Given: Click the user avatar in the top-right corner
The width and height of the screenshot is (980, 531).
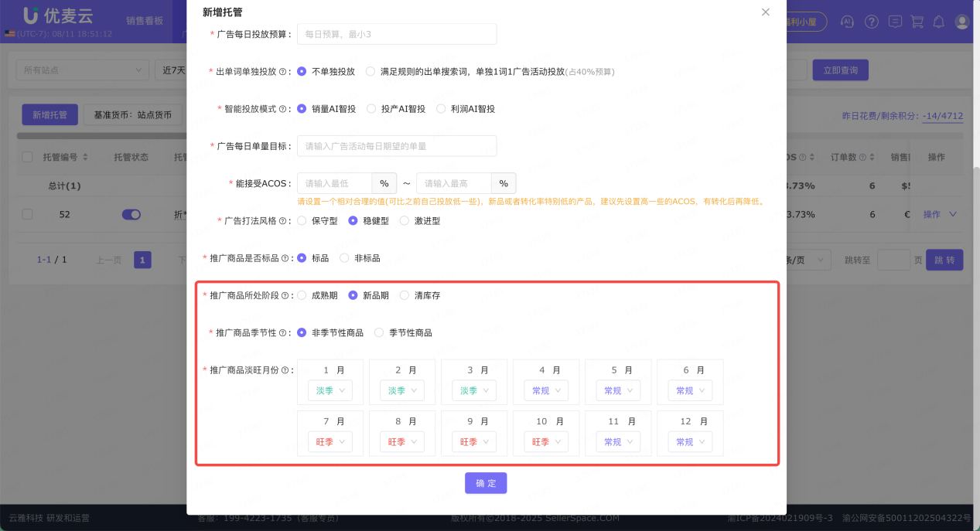Looking at the screenshot, I should point(961,22).
